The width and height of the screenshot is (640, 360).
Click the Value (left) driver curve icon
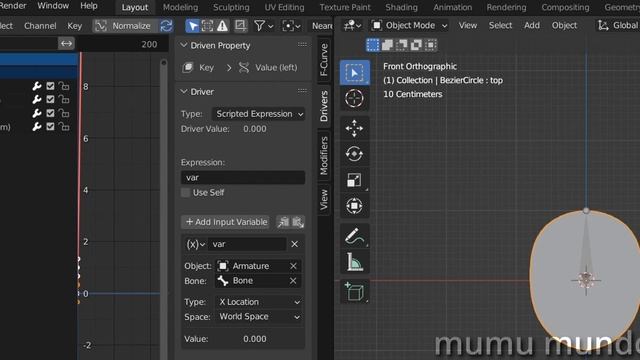coord(244,67)
